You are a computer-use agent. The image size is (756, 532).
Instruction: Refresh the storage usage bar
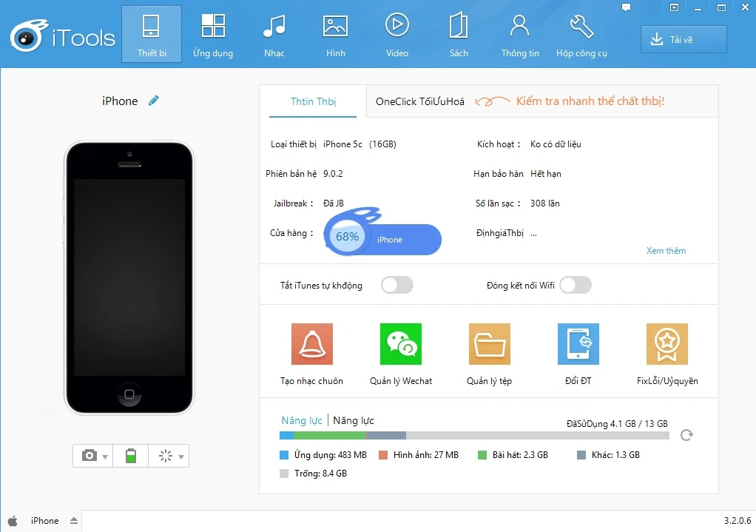[686, 435]
